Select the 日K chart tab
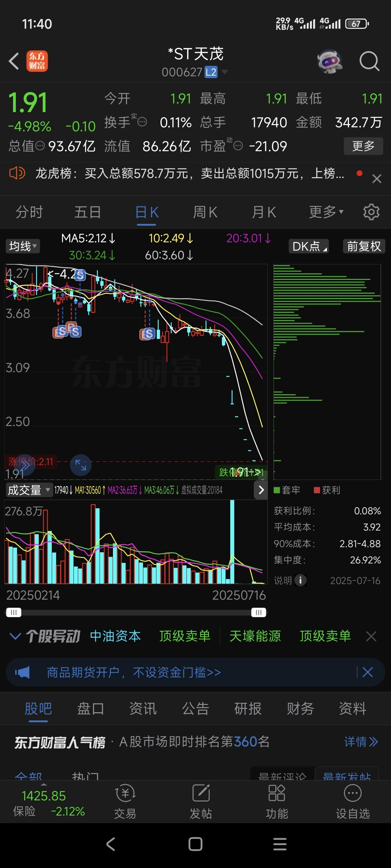391x868 pixels. 147,212
